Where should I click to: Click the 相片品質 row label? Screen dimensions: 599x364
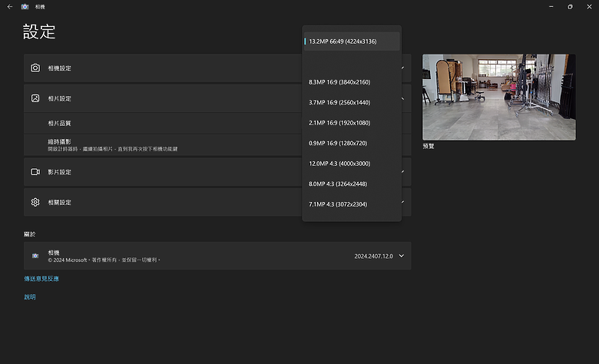click(59, 124)
